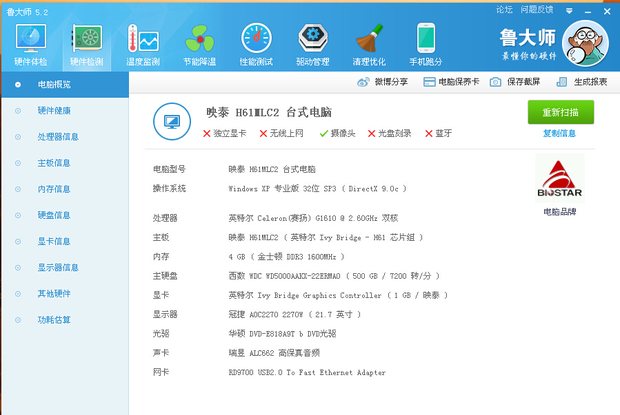Select 电脑概览 in the sidebar
Image resolution: width=620 pixels, height=415 pixels.
click(64, 85)
